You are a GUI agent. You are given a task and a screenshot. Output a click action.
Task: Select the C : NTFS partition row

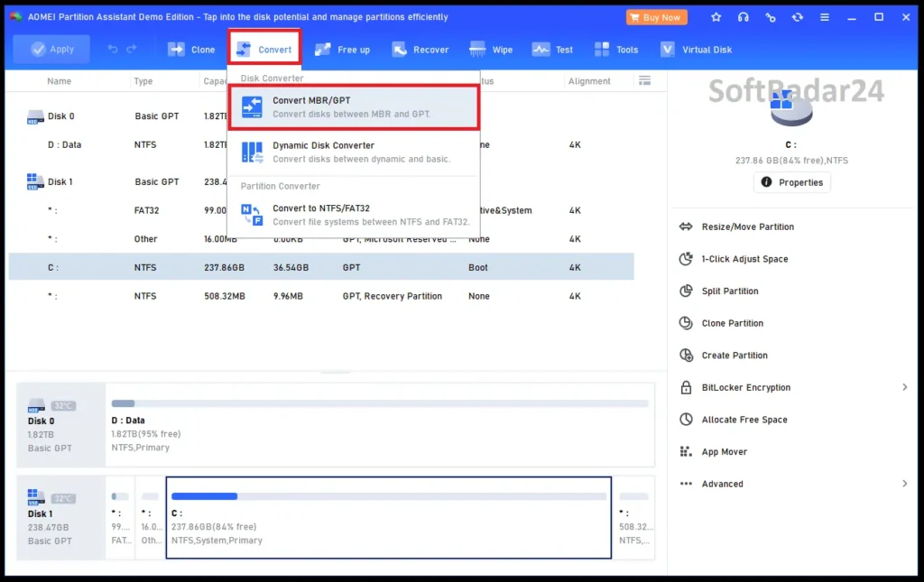pyautogui.click(x=321, y=267)
